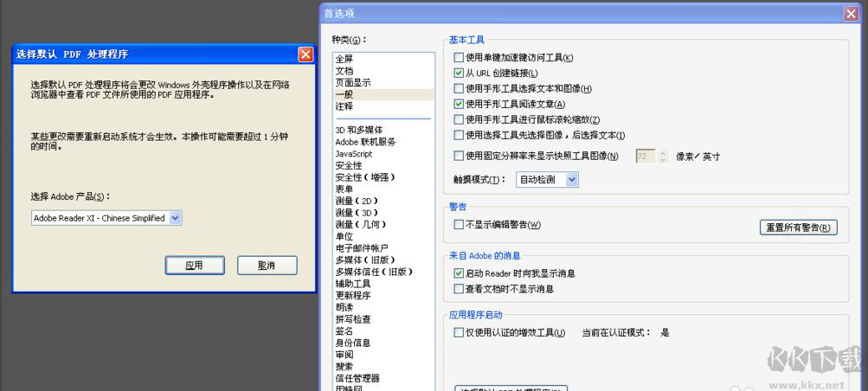868x391 pixels.
Task: Select 测量（2D）category
Action: click(x=357, y=201)
